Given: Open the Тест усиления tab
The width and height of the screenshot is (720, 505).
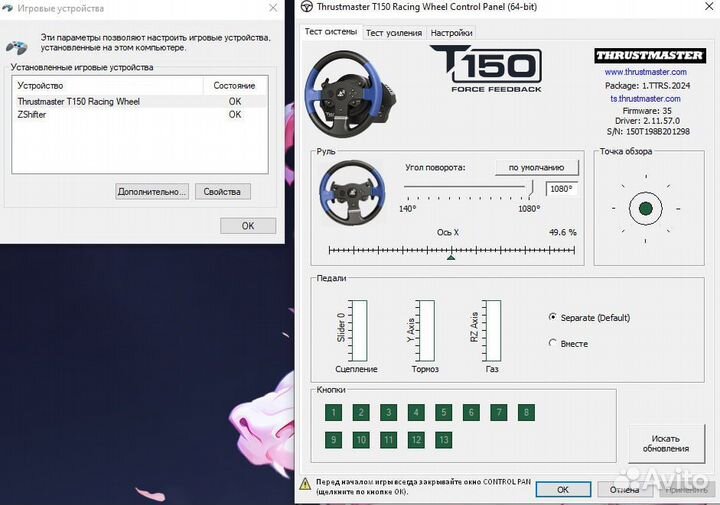Looking at the screenshot, I should 394,33.
